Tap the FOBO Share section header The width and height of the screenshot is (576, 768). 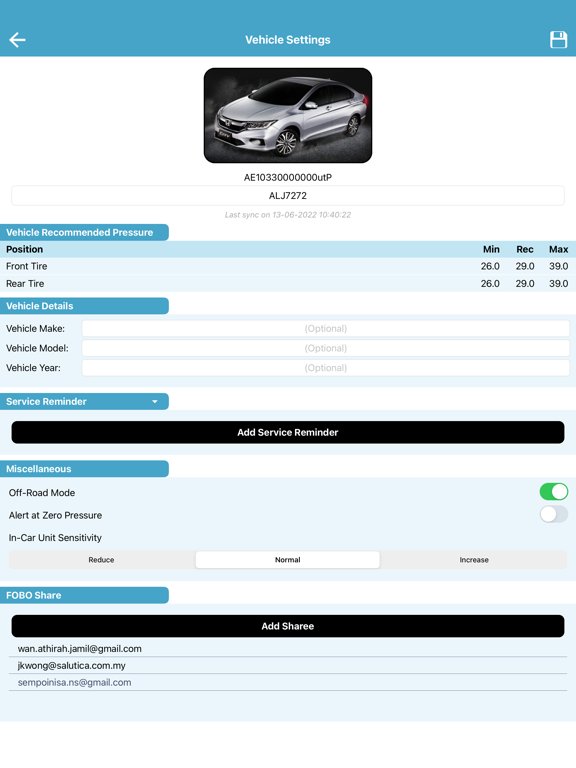[x=84, y=595]
